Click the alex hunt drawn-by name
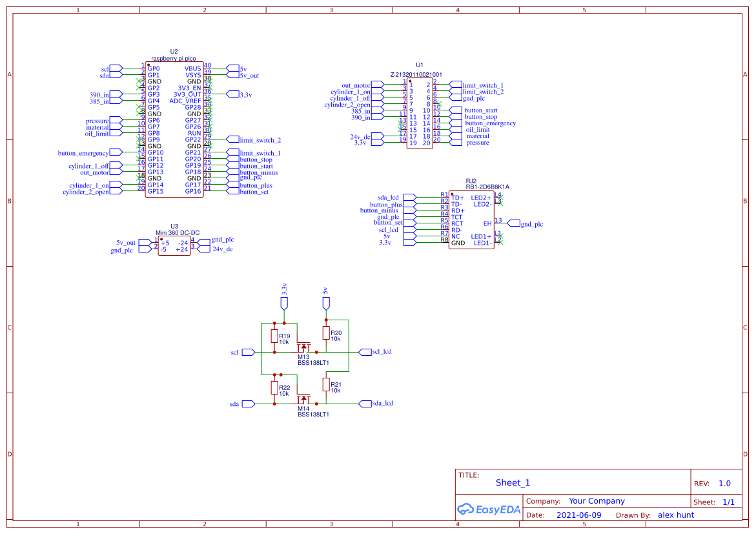The width and height of the screenshot is (756, 534). click(675, 515)
